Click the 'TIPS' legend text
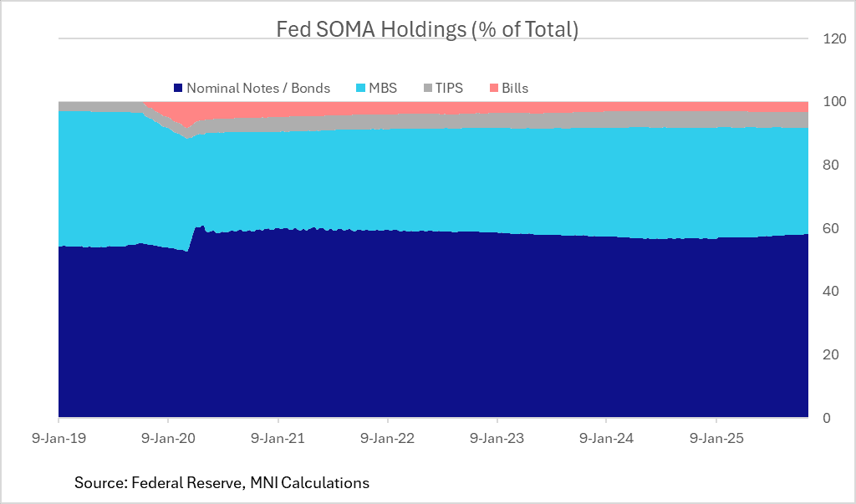This screenshot has height=504, width=856. (x=449, y=88)
